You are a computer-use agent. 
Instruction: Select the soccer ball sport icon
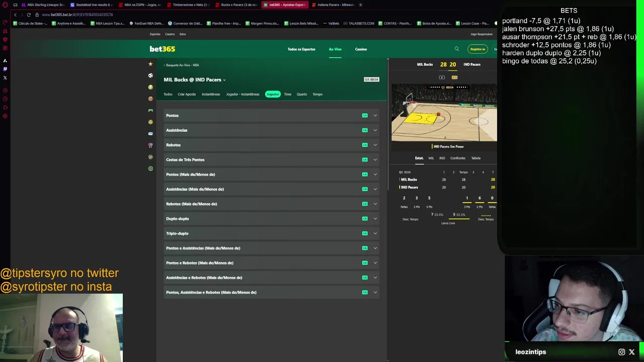click(x=150, y=75)
